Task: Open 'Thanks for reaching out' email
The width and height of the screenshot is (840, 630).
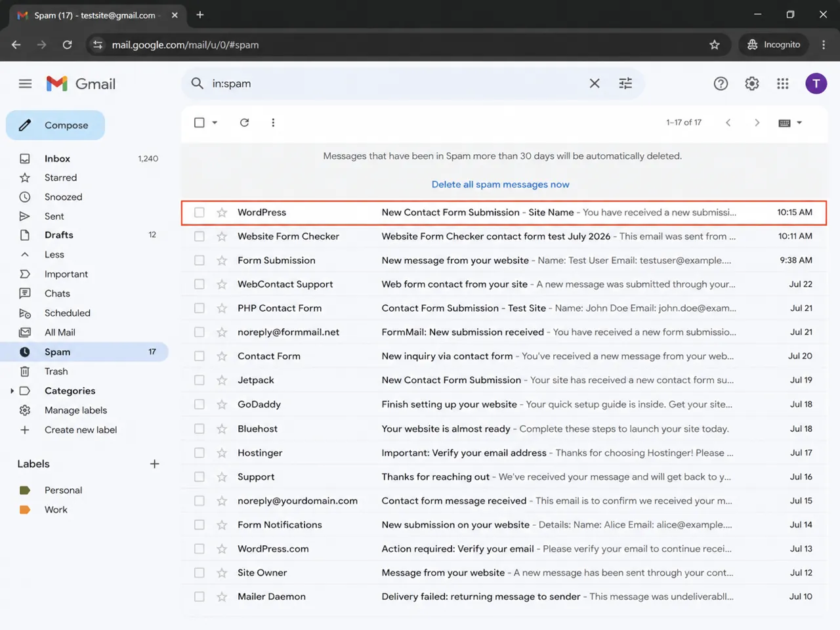Action: point(504,477)
